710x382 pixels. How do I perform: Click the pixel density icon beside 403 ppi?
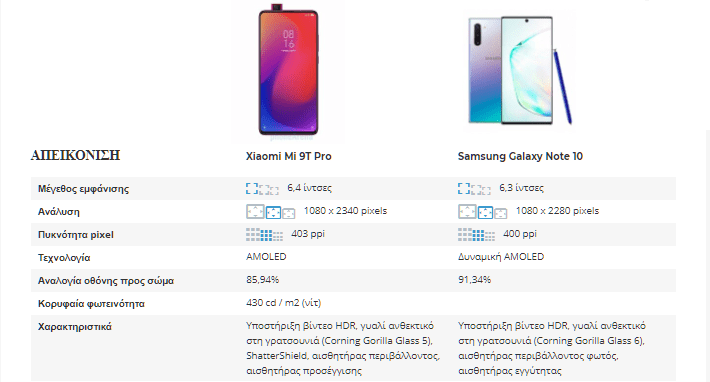click(x=264, y=234)
